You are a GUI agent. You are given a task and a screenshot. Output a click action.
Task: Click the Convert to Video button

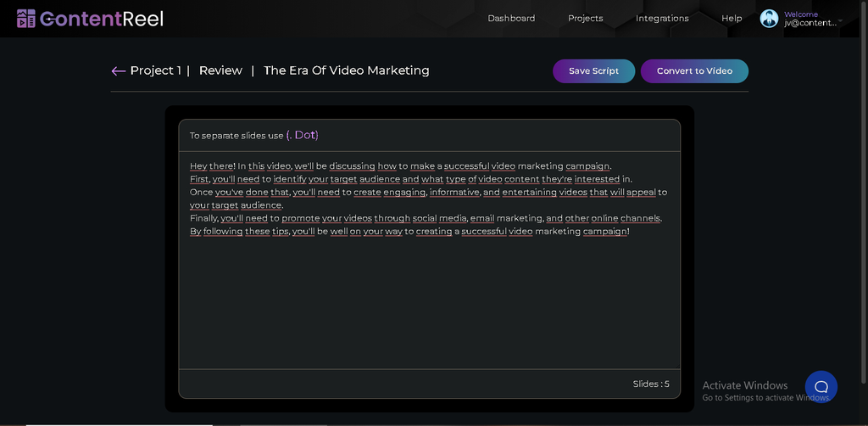coord(694,71)
